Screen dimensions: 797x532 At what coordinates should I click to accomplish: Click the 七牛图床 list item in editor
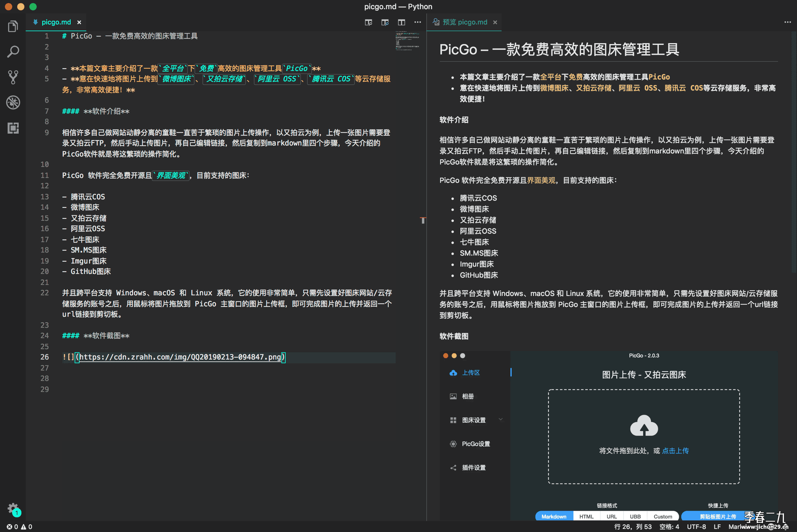[x=85, y=239]
